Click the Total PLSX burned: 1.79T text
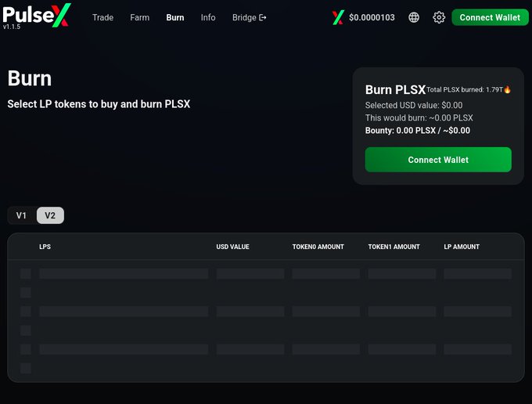Screen dimensions: 532x404 465,89
